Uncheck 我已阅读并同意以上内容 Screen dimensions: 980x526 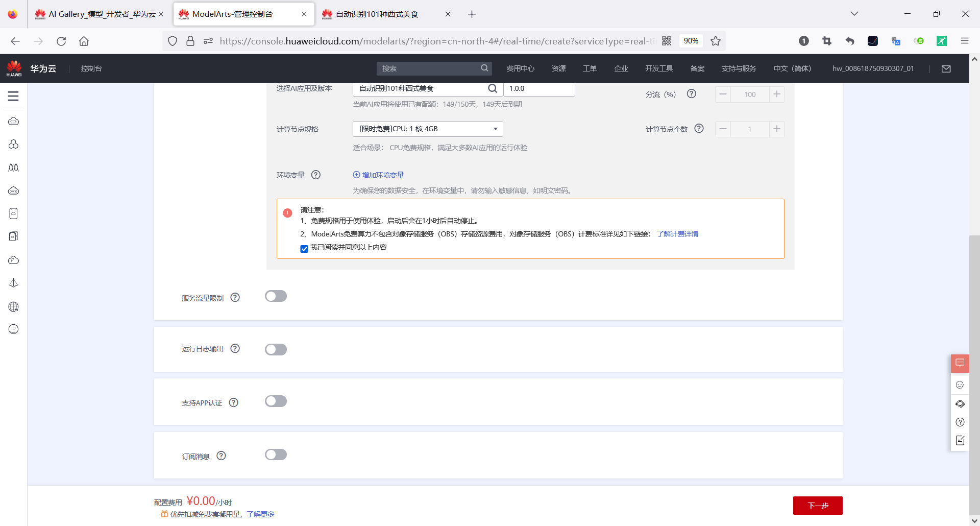coord(304,249)
